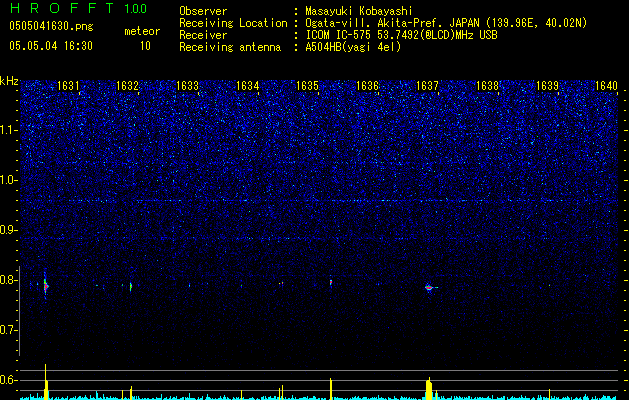The width and height of the screenshot is (629, 400).
Task: Click the meteor count value 10
Action: [145, 46]
